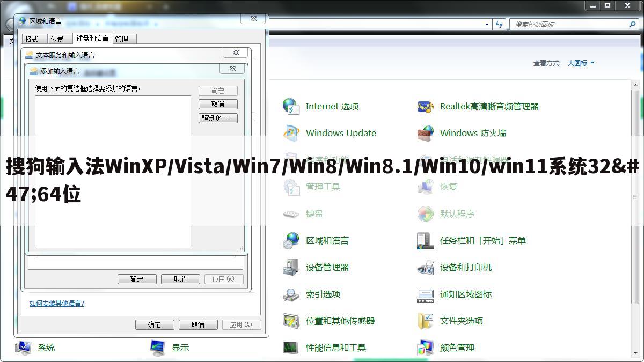Close the 添加输入语言 dialog
This screenshot has width=644, height=362.
pyautogui.click(x=232, y=69)
